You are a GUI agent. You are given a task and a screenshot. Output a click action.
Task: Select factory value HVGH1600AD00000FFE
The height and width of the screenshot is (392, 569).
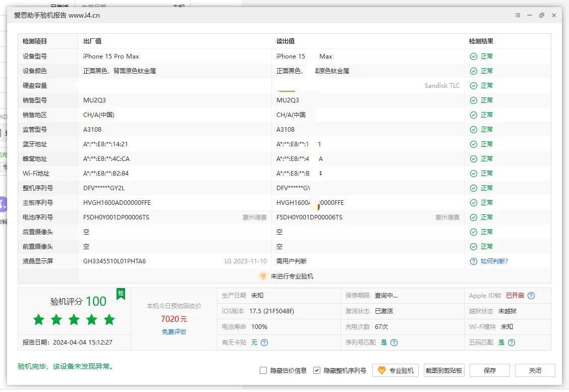pos(117,202)
